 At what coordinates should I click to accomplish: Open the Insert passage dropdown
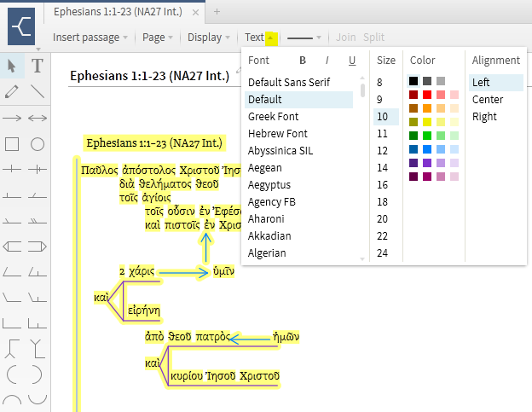click(90, 38)
